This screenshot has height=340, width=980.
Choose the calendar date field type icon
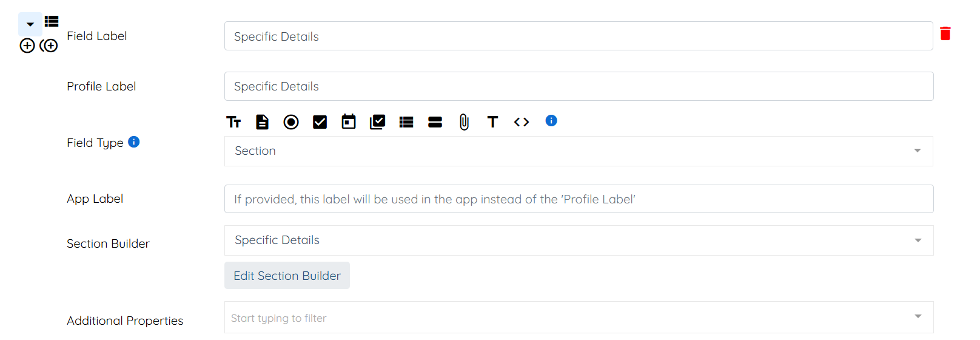point(349,122)
